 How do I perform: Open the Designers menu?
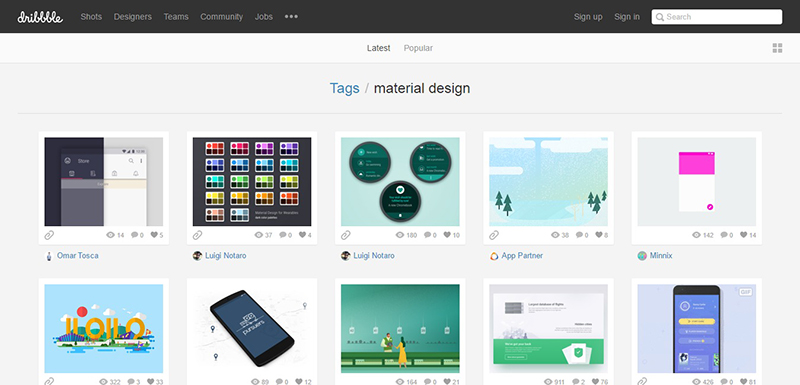click(x=133, y=17)
